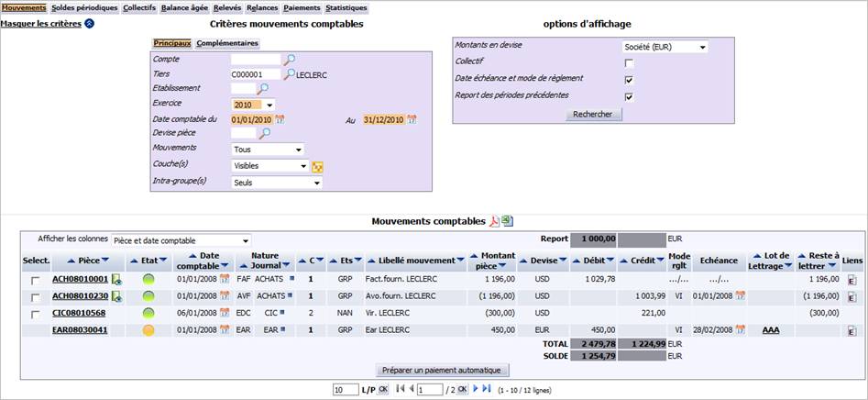Open calendar for Date comptable du
Screen dimensions: 868x400
[280, 119]
